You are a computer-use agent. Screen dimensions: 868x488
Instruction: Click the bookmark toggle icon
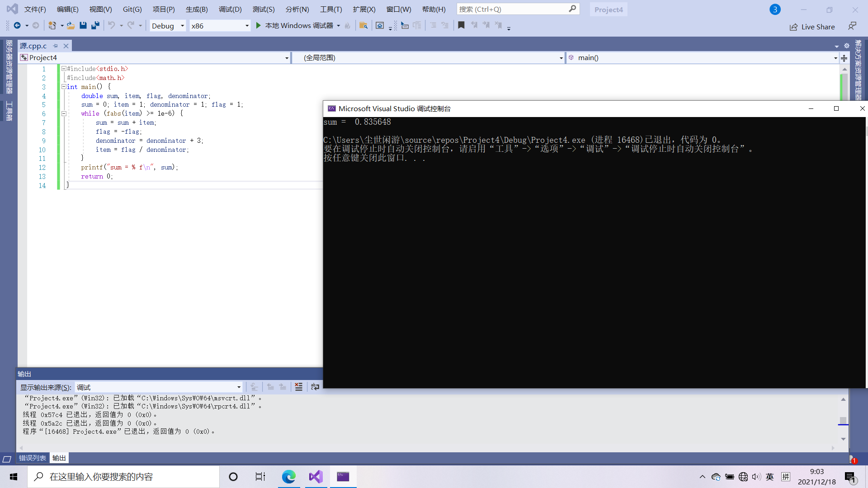tap(461, 26)
